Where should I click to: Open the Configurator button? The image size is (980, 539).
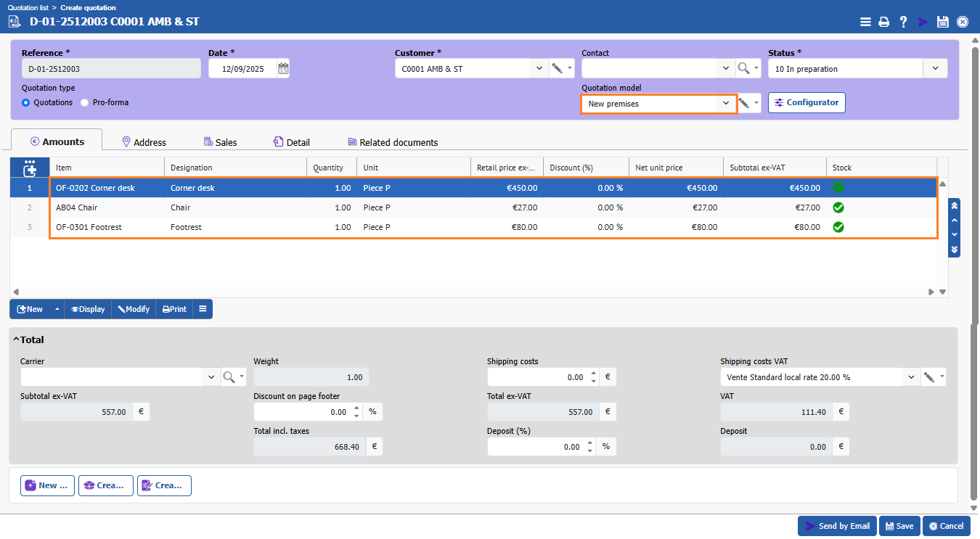tap(807, 103)
